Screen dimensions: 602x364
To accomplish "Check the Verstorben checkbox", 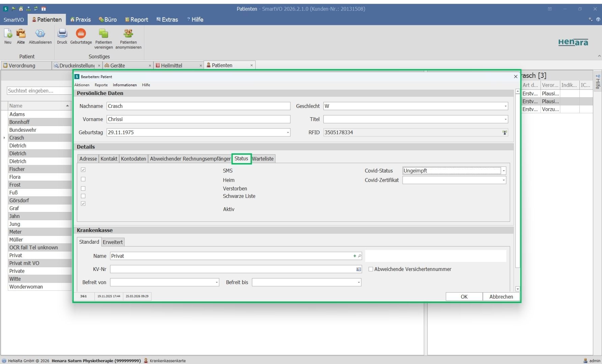I will point(83,188).
